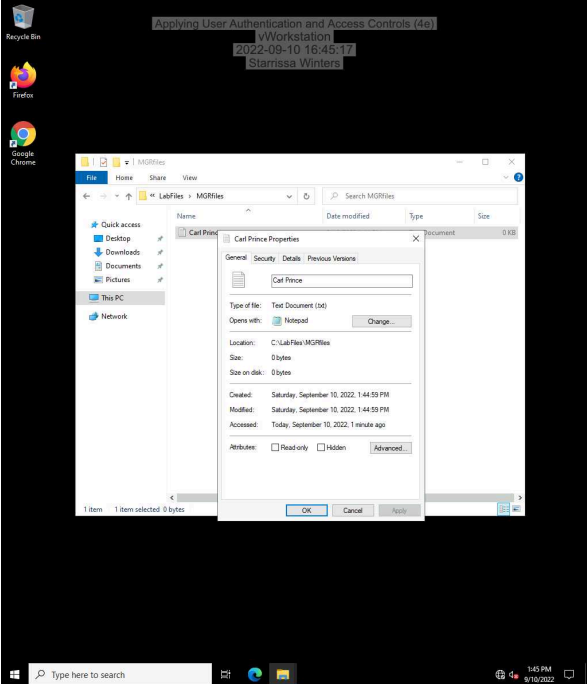587x684 pixels.
Task: Open Customize Quick Access Toolbar dropdown
Action: point(126,163)
